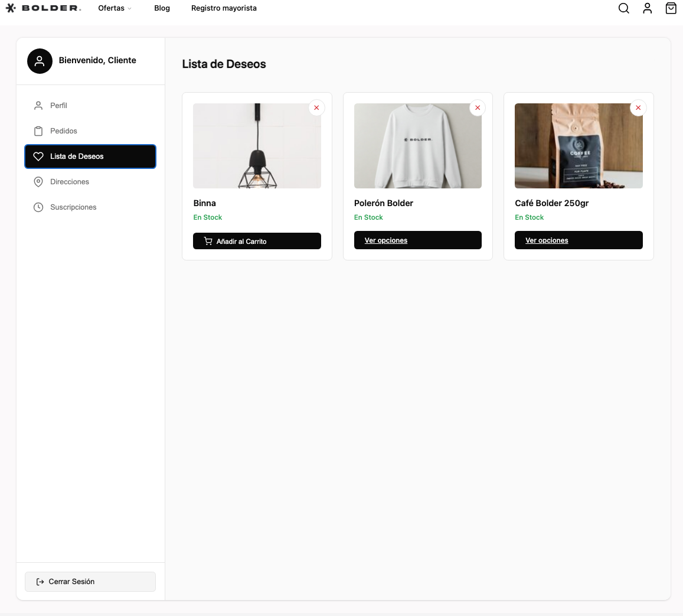
Task: Click Ver opciones for Polerón Bolder
Action: click(x=418, y=240)
